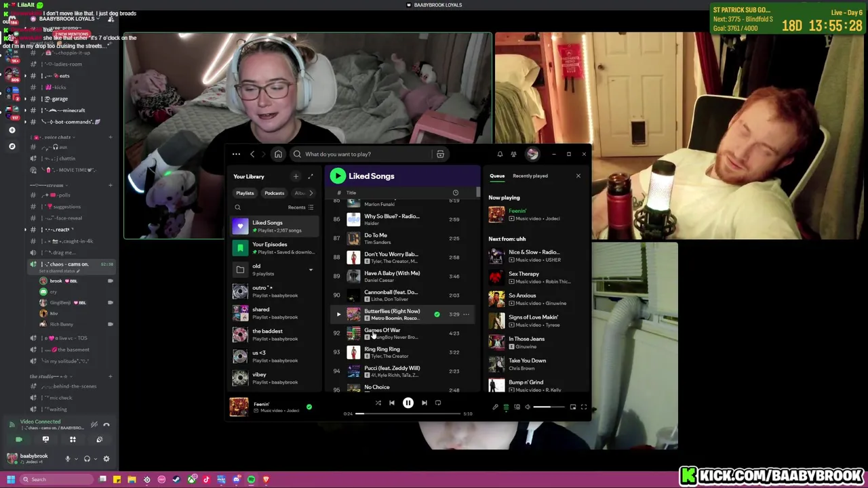The height and width of the screenshot is (488, 868).
Task: Mute Discord microphone
Action: point(67,459)
